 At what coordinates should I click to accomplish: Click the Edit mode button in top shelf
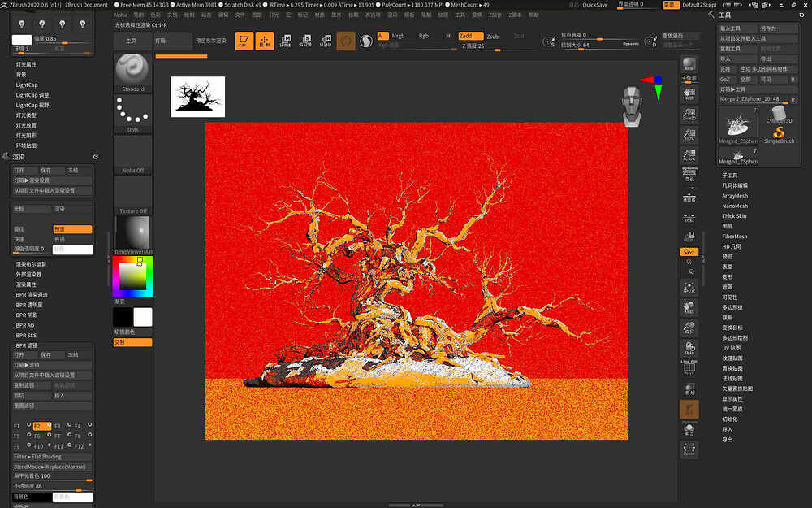244,41
